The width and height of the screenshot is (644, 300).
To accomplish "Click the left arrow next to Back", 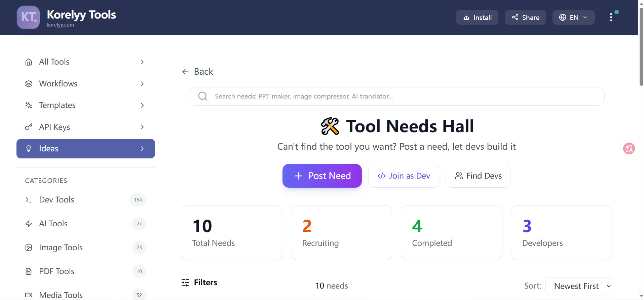I will click(x=185, y=72).
